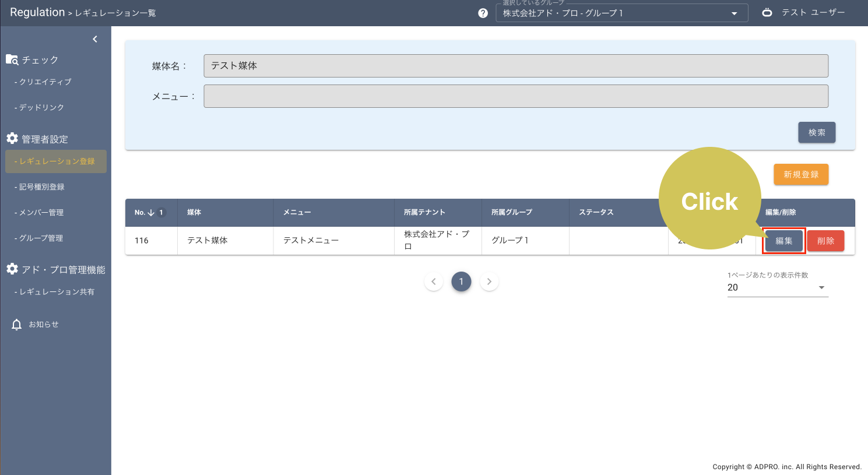The width and height of the screenshot is (868, 475).
Task: Click the 削除 button for record 116
Action: [x=825, y=240]
